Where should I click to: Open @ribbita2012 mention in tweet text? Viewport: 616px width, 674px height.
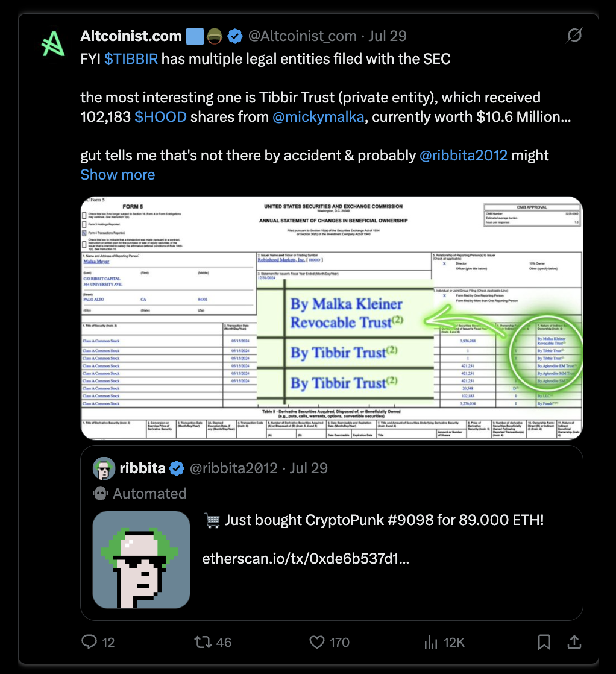click(464, 155)
